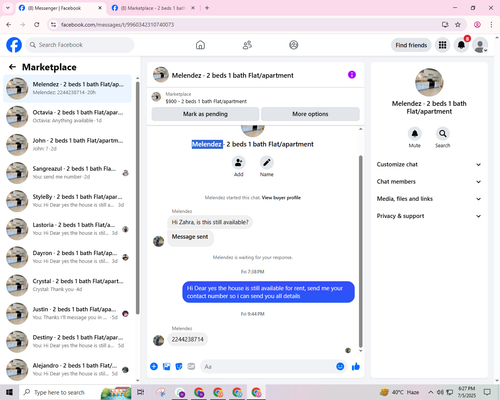Reload the page in browser

37,25
